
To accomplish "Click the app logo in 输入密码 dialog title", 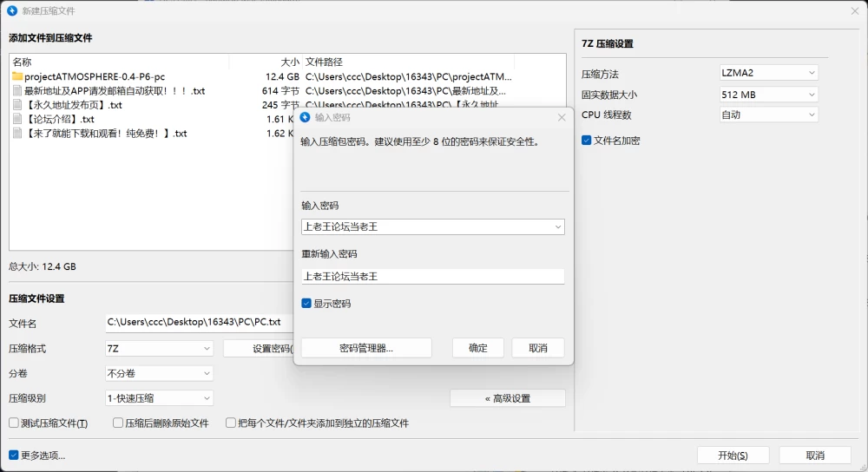I will pos(305,117).
